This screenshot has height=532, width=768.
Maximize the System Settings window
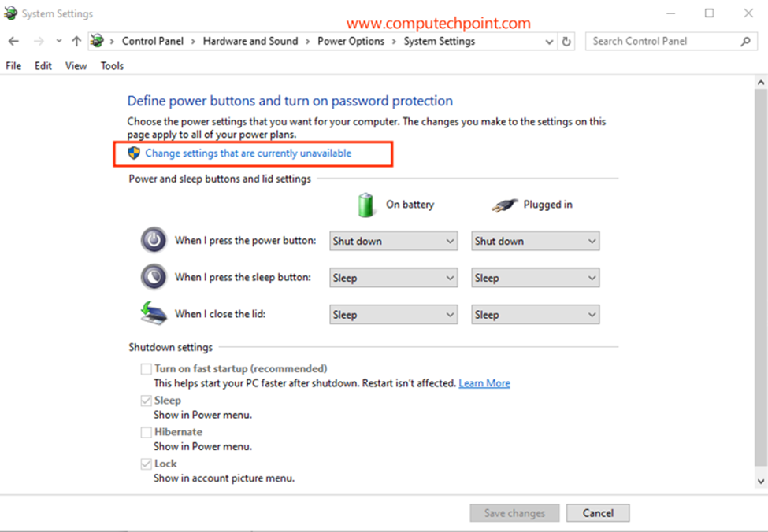(x=709, y=13)
